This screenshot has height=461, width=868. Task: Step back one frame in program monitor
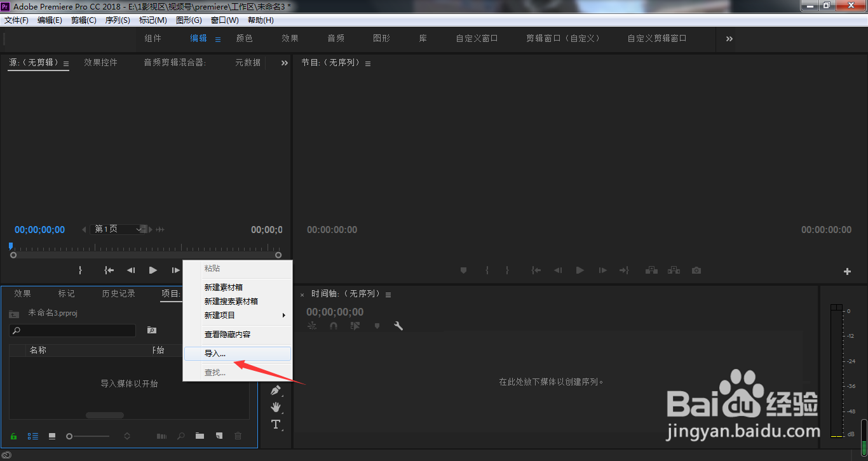coord(558,270)
